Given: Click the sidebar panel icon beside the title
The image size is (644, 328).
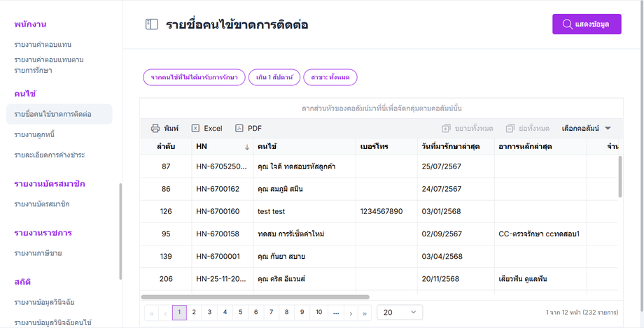Looking at the screenshot, I should [151, 24].
